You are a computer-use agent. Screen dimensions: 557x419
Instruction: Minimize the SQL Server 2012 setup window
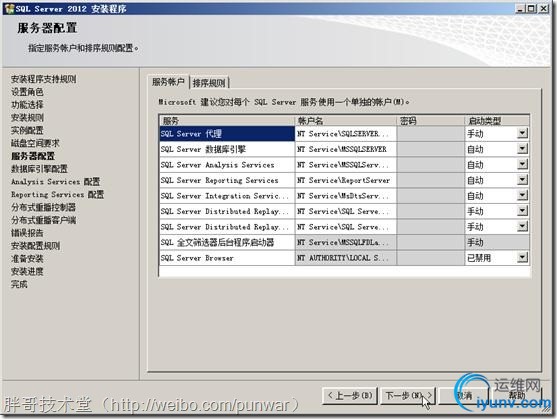click(520, 9)
